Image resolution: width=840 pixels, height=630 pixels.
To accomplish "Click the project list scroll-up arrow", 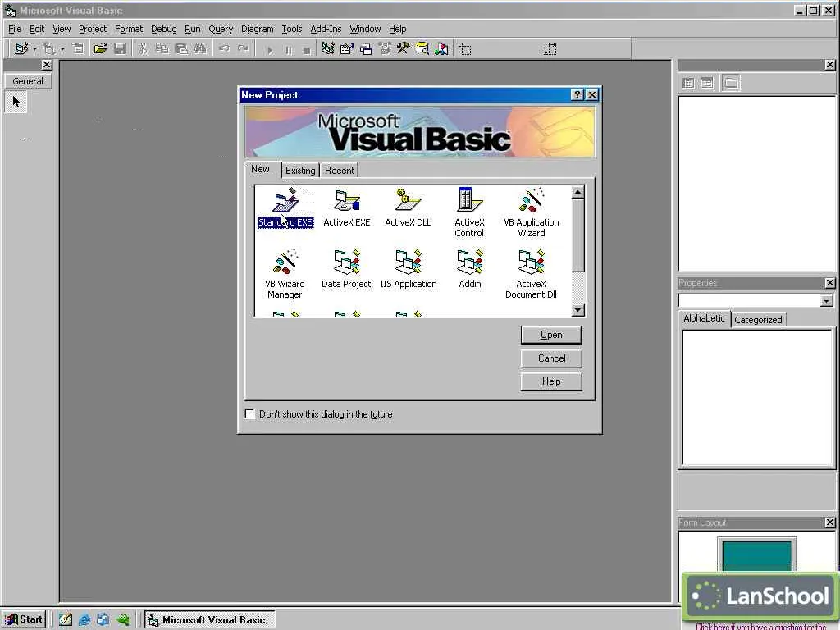I will click(578, 192).
